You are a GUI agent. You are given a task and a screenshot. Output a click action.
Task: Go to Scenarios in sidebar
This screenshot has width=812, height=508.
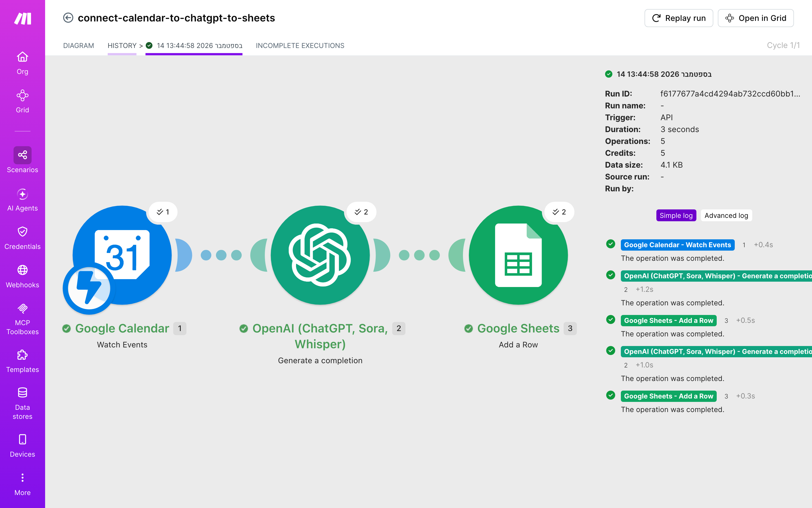pos(23,160)
